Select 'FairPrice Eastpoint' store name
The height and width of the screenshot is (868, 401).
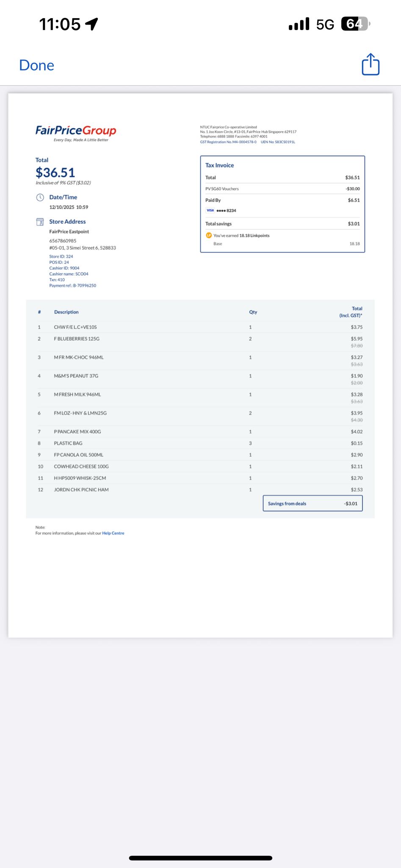point(69,232)
